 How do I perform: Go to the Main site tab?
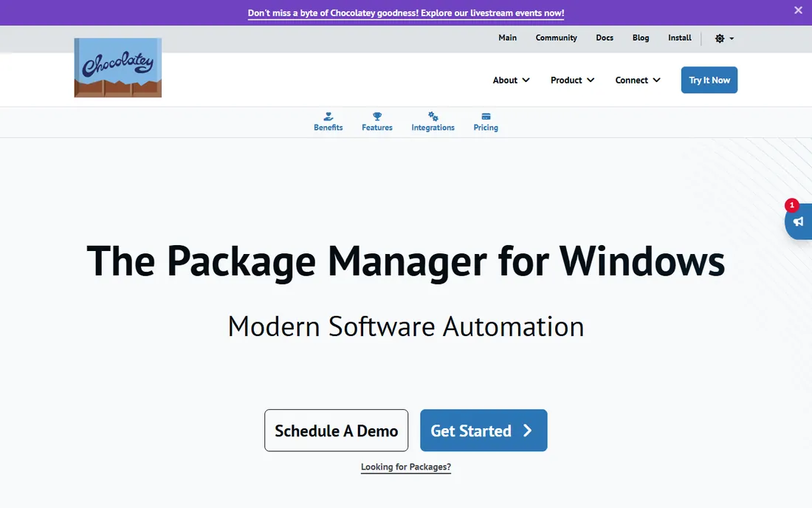coord(508,38)
